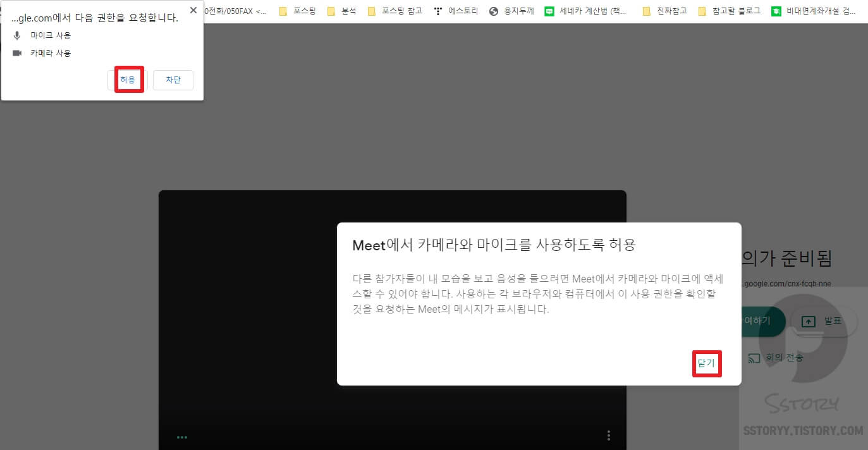Click the 발표 present button
This screenshot has height=450, width=868.
pos(824,322)
